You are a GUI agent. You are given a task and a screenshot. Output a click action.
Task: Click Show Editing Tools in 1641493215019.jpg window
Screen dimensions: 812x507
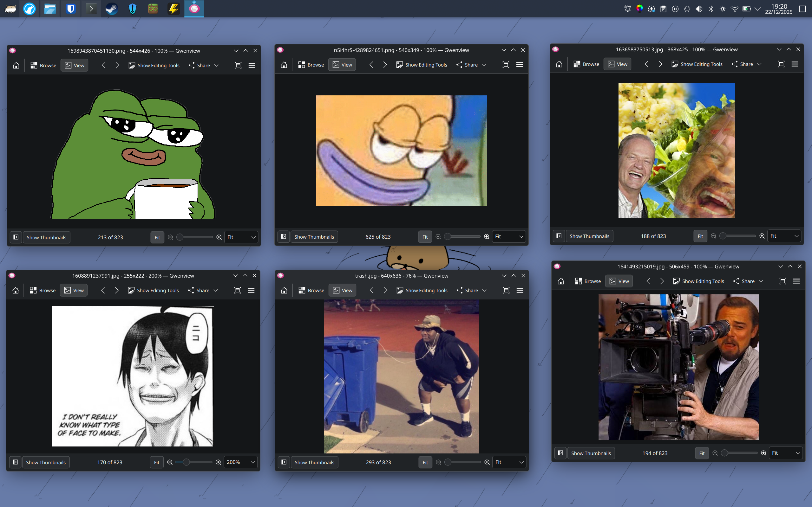pyautogui.click(x=698, y=281)
